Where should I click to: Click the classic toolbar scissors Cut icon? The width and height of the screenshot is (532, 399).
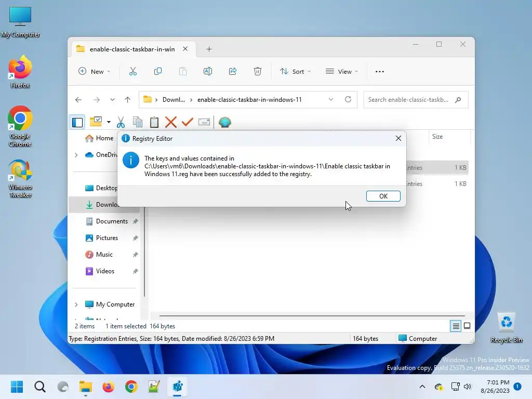121,122
